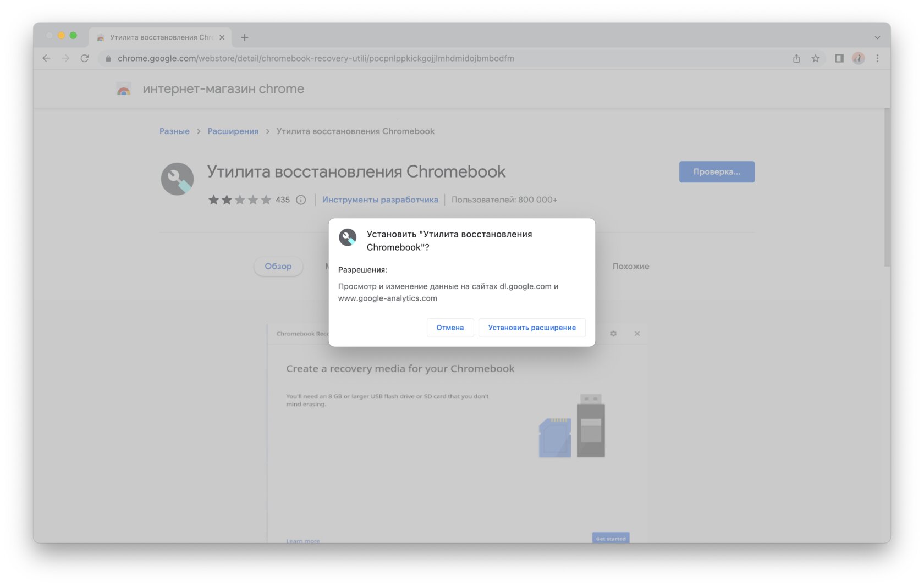Open the share icon in the toolbar
Viewport: 924px width, 587px height.
pyautogui.click(x=796, y=58)
